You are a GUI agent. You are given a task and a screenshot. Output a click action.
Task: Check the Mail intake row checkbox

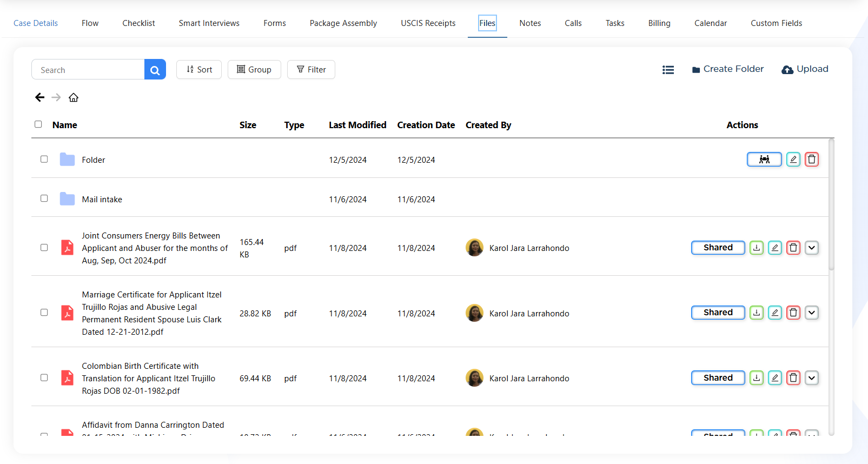(44, 198)
